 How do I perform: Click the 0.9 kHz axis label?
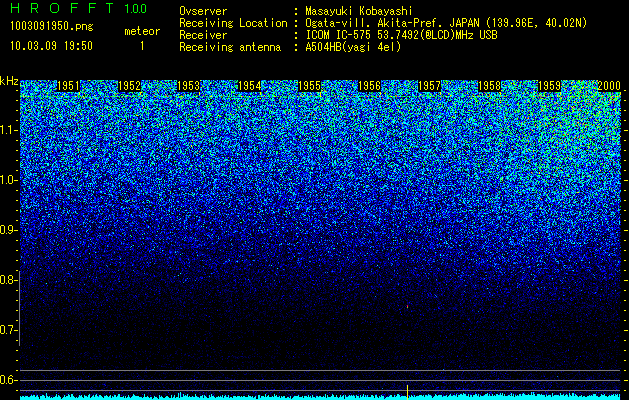(9, 230)
